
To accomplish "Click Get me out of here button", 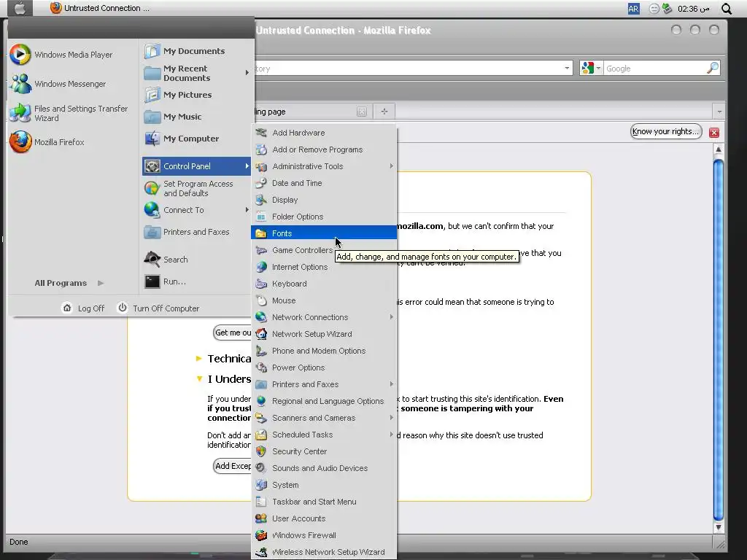I will 233,332.
